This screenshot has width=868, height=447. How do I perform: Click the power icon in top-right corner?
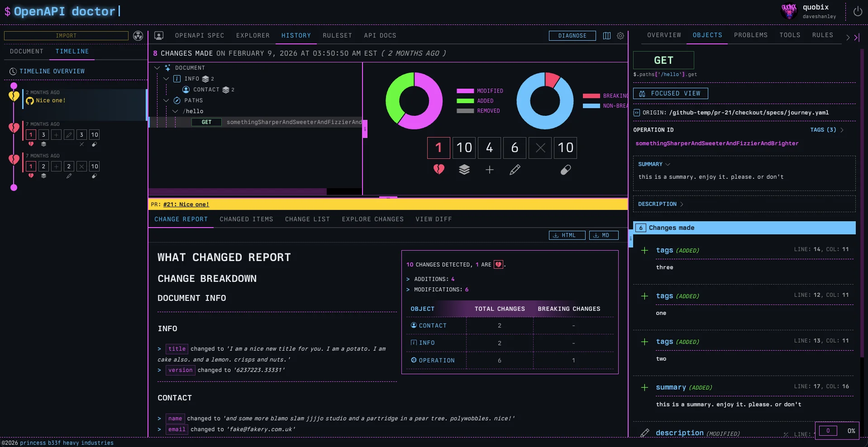[857, 11]
